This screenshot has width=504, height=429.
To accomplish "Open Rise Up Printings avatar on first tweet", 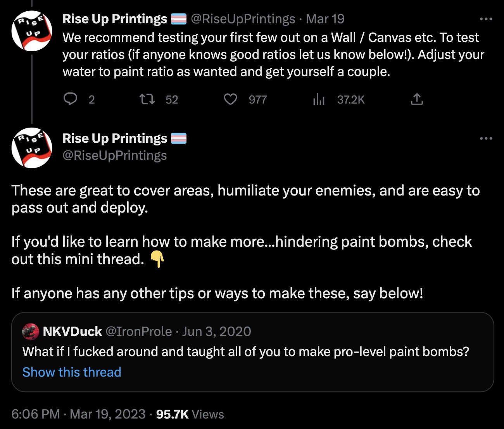I will tap(32, 31).
